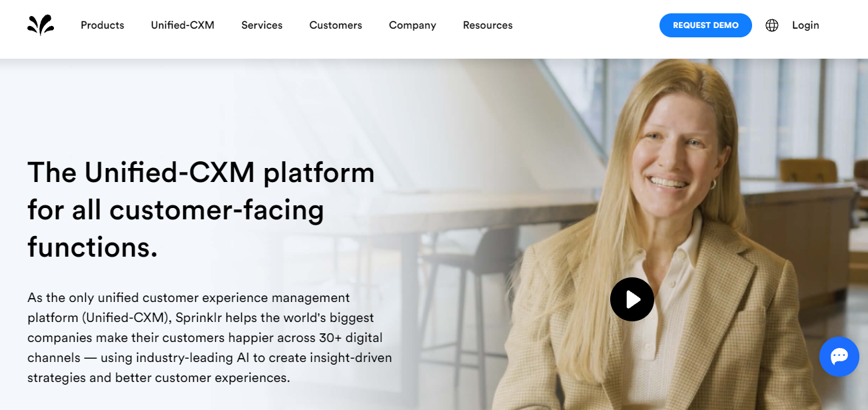Image resolution: width=868 pixels, height=410 pixels.
Task: Play the hero video
Action: point(632,299)
